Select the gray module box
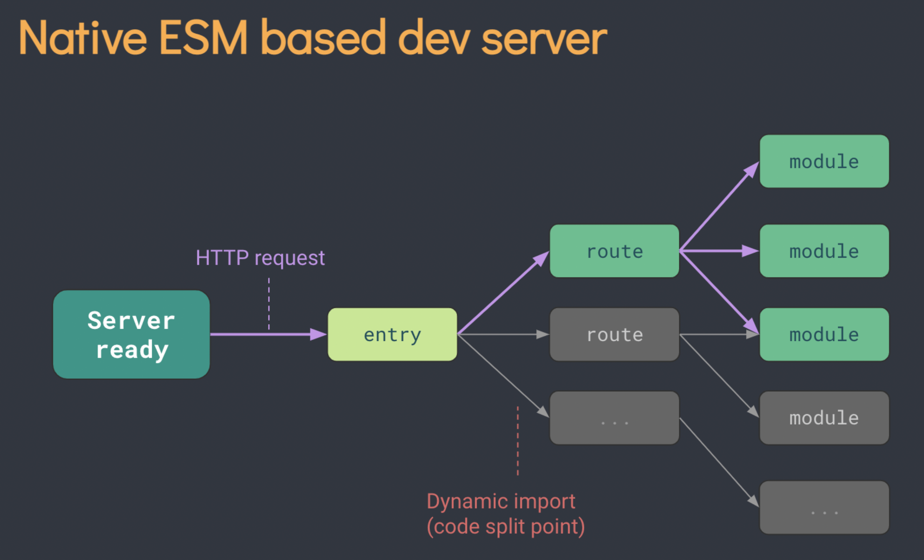Screen dimensions: 924x560 824,418
